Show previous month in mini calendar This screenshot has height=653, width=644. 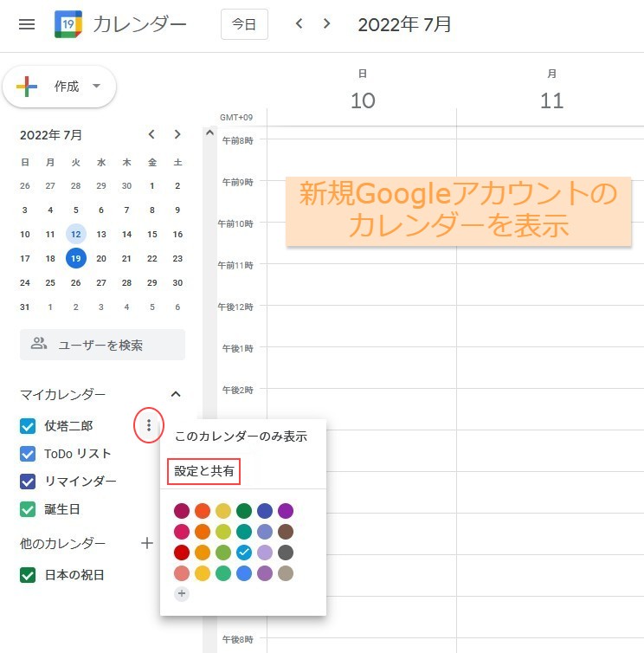pos(151,134)
